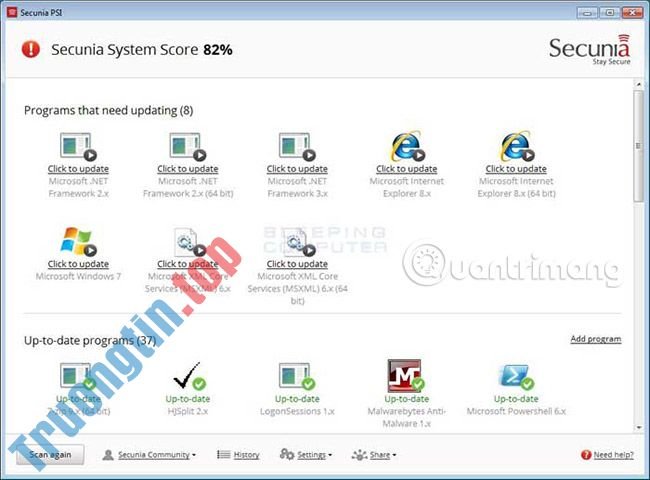Click the Up-to-date label under LogonSessions
Viewport: 650px width, 480px height.
297,399
